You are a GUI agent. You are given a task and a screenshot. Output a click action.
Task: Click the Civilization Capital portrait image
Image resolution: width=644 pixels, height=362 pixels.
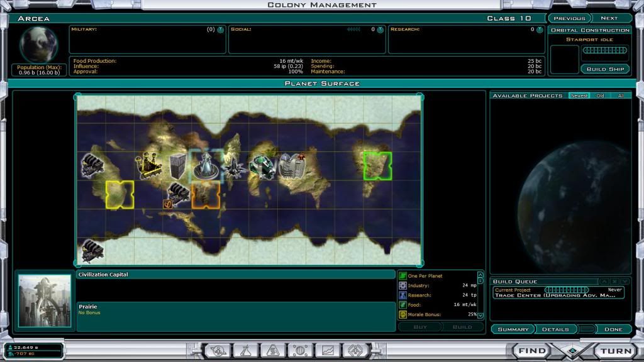45,301
